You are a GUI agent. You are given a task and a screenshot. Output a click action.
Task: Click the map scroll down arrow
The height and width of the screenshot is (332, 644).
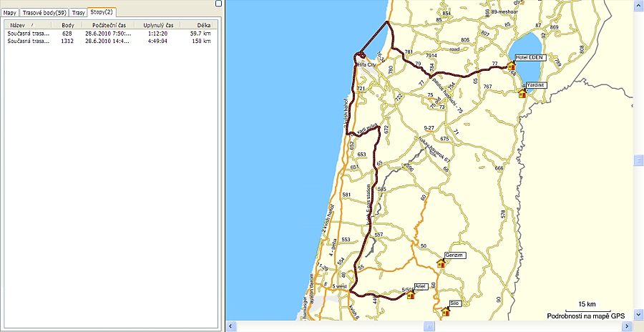click(638, 315)
